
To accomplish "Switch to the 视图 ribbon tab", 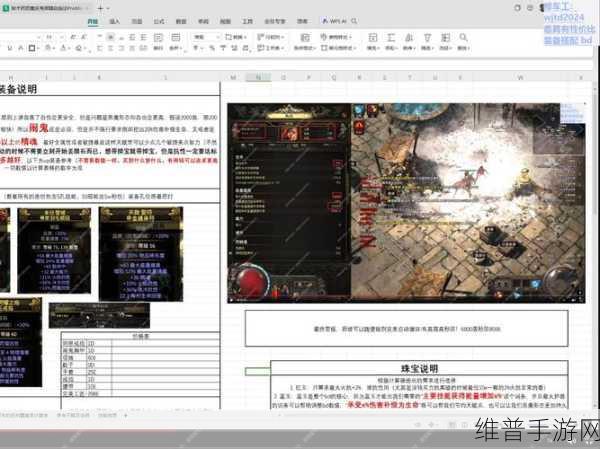I will coord(225,21).
